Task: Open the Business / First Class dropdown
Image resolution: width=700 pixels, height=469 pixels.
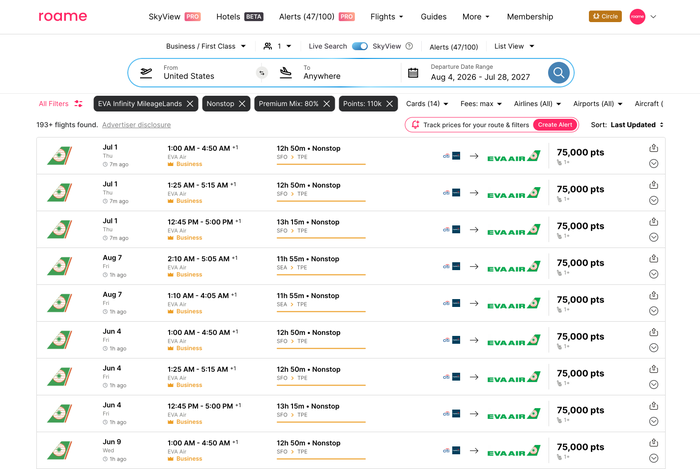Action: [205, 46]
